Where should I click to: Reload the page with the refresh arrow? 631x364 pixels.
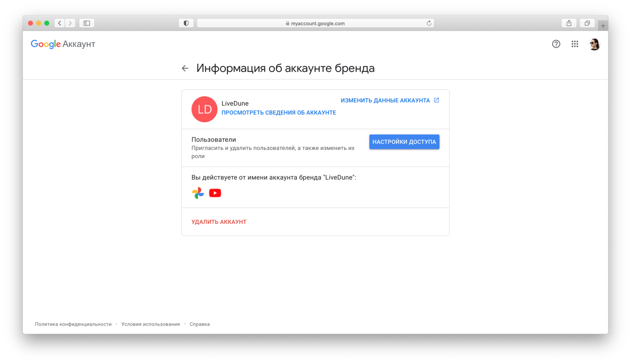pos(429,23)
